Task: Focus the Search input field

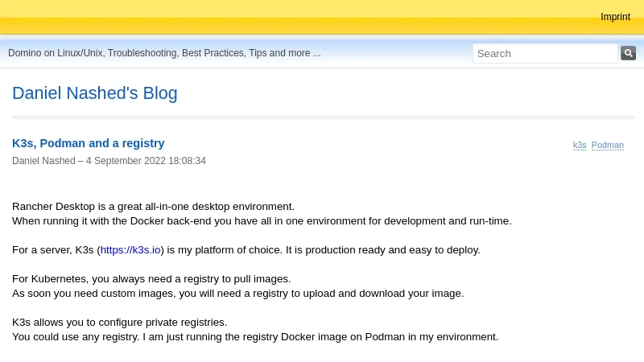Action: (544, 53)
